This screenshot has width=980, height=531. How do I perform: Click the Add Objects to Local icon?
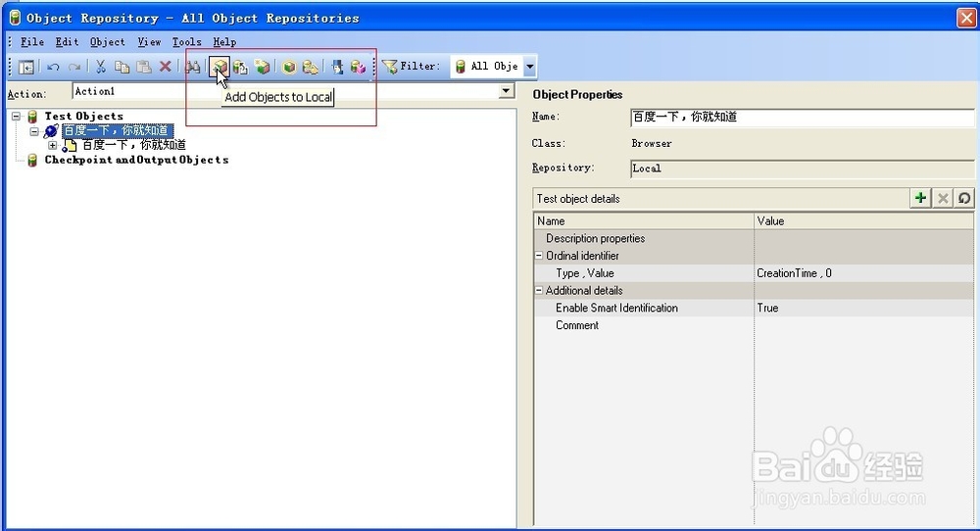pos(220,67)
